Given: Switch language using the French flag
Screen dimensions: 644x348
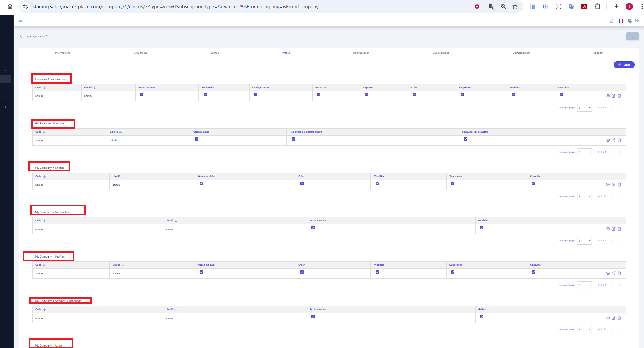Looking at the screenshot, I should 621,21.
